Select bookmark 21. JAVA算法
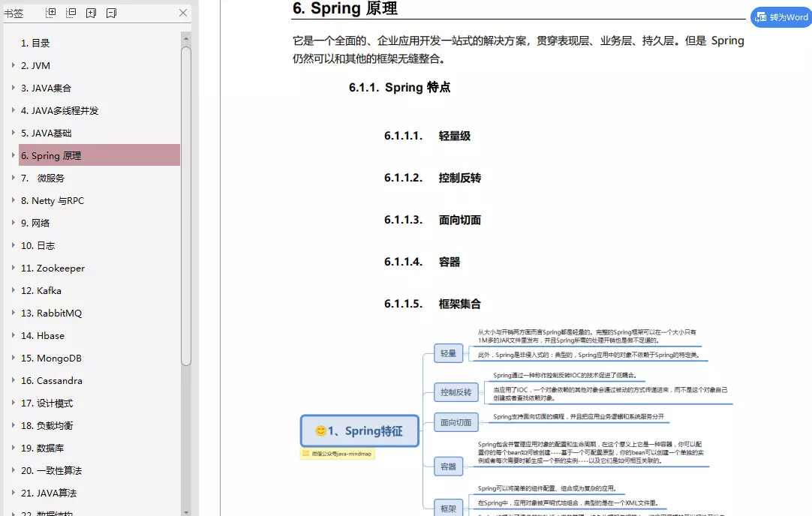Image resolution: width=812 pixels, height=516 pixels. 49,493
